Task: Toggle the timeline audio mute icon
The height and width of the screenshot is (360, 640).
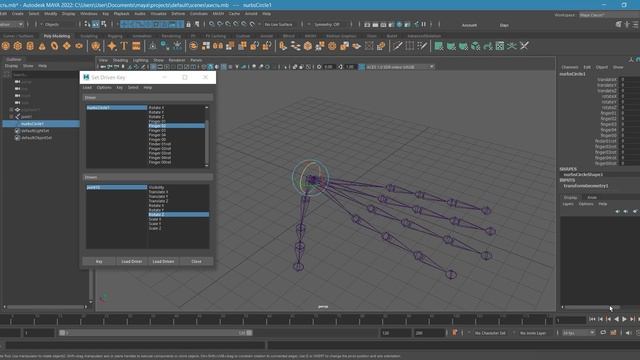Action: 628,333
